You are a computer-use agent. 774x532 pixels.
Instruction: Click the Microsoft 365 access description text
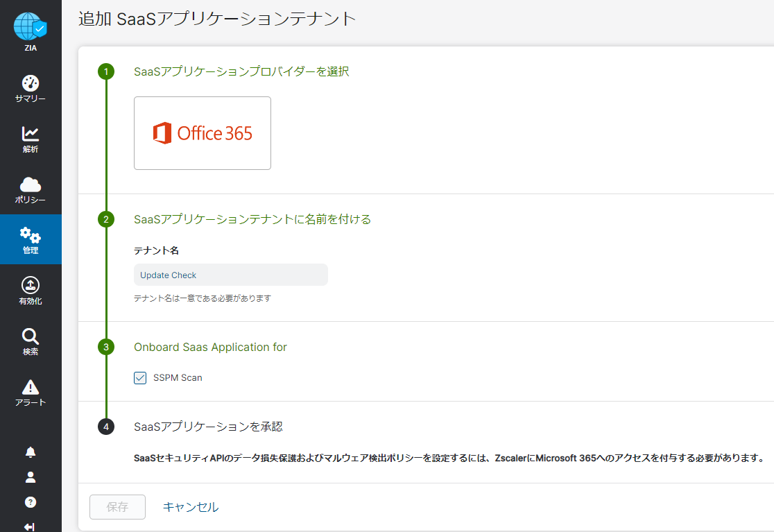pos(449,458)
